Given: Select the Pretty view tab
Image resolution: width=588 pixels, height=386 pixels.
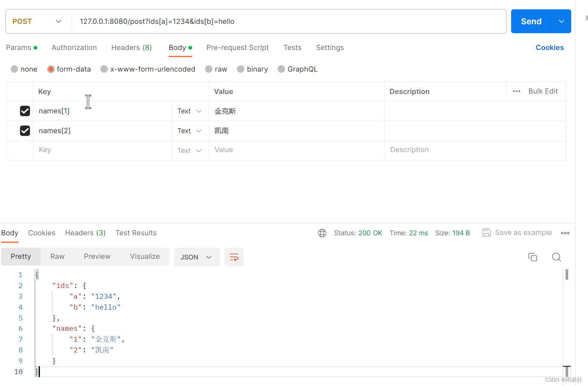Looking at the screenshot, I should (x=21, y=257).
